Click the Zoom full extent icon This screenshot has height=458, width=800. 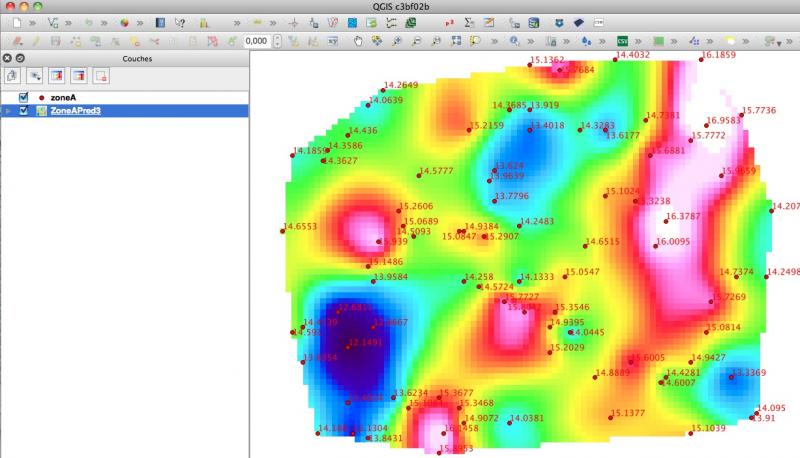click(x=456, y=42)
